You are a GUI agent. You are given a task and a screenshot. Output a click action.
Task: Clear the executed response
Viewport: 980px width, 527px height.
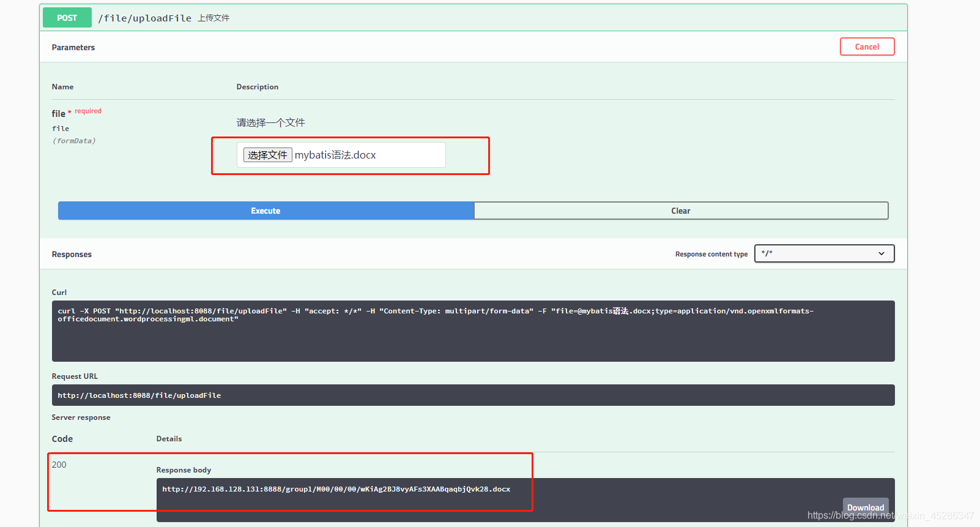pos(681,211)
